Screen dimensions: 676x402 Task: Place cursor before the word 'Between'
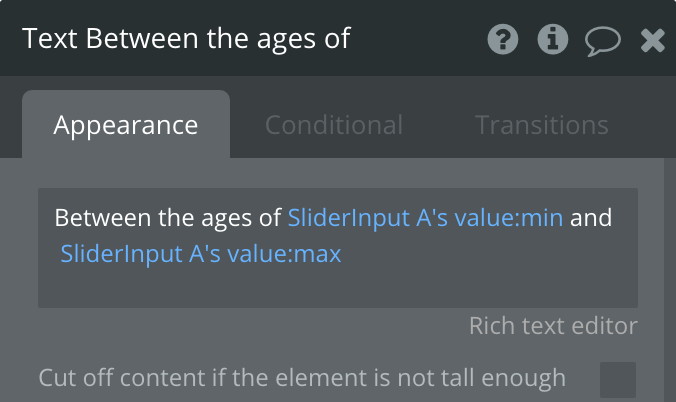pyautogui.click(x=55, y=218)
